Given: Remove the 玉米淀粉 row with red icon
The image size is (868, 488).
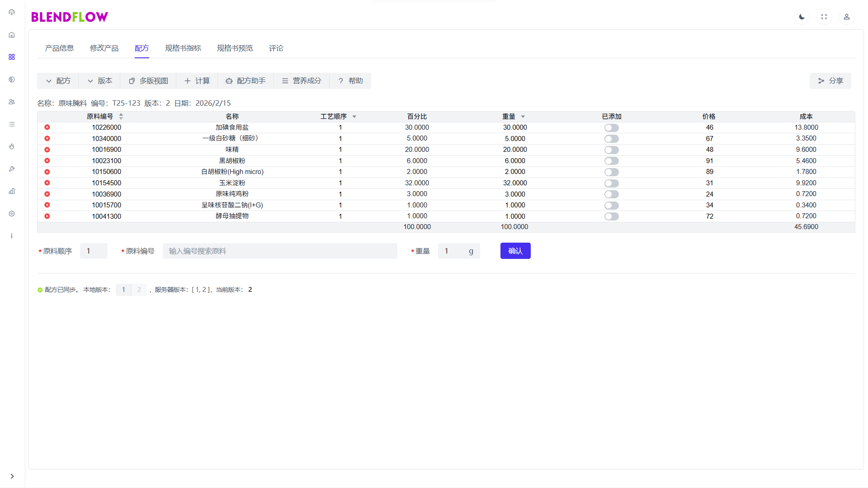Looking at the screenshot, I should 47,183.
